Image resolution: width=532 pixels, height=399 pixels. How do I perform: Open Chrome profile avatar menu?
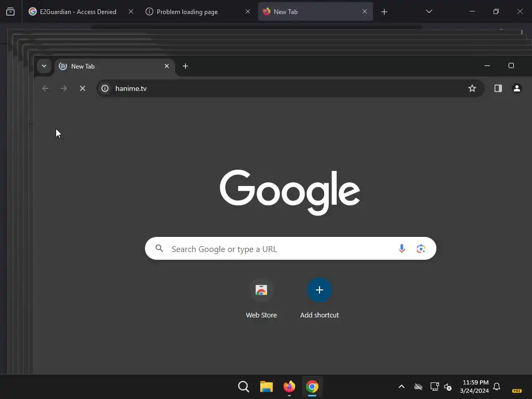pos(517,88)
